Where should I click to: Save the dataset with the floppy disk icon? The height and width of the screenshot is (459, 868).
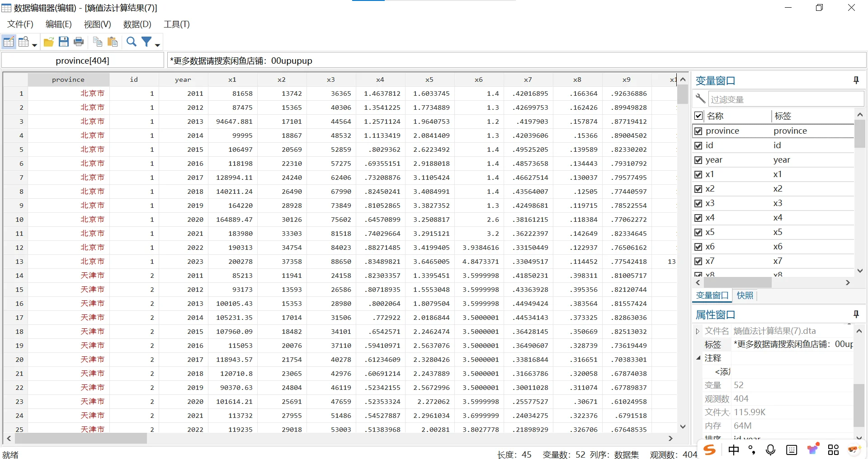tap(64, 42)
